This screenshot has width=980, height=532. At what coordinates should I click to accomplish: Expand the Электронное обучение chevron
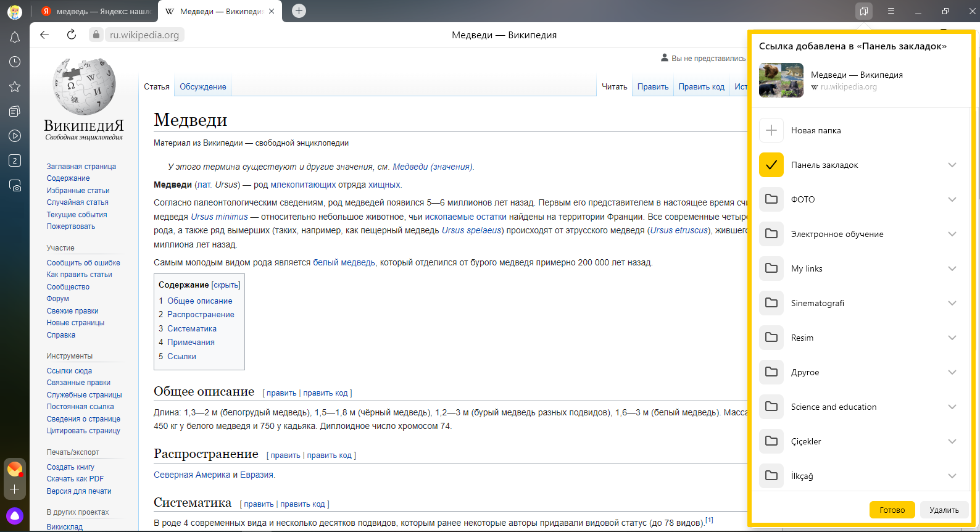[x=952, y=234]
